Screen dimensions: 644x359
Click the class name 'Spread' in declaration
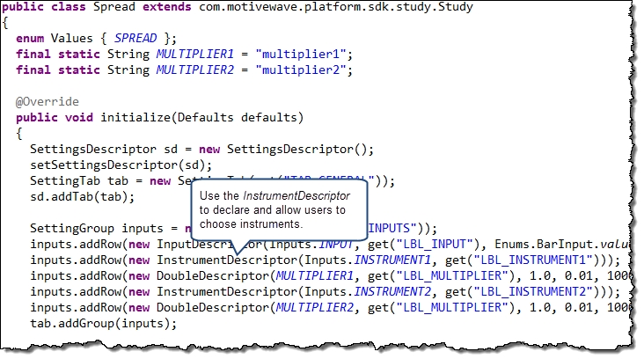tap(113, 7)
